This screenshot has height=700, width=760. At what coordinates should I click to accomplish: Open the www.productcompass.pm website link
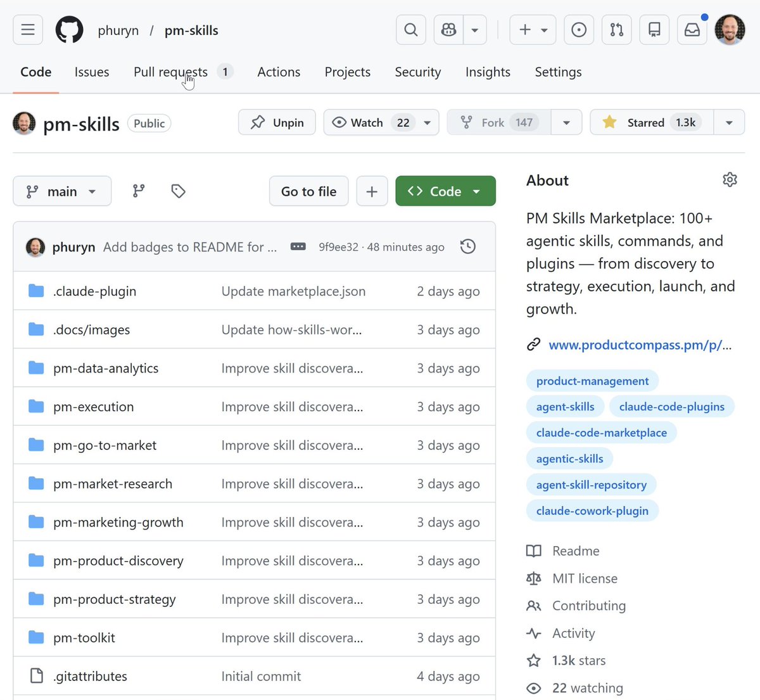[x=640, y=345]
